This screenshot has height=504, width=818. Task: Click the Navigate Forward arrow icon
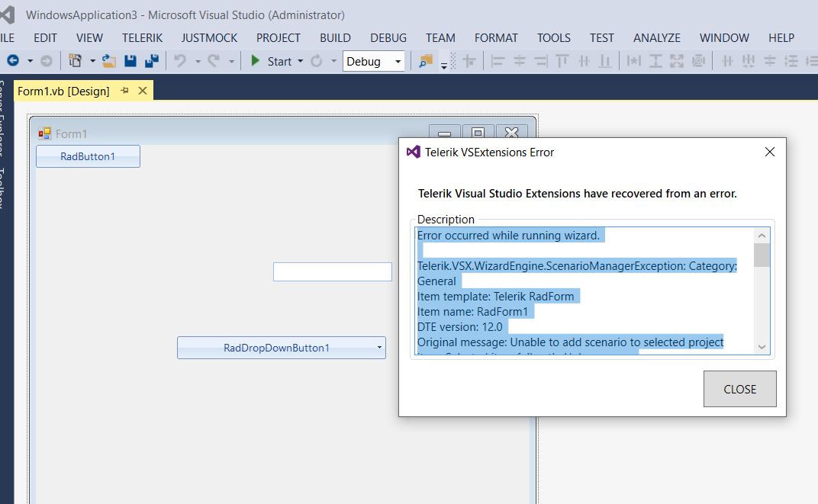tap(47, 61)
